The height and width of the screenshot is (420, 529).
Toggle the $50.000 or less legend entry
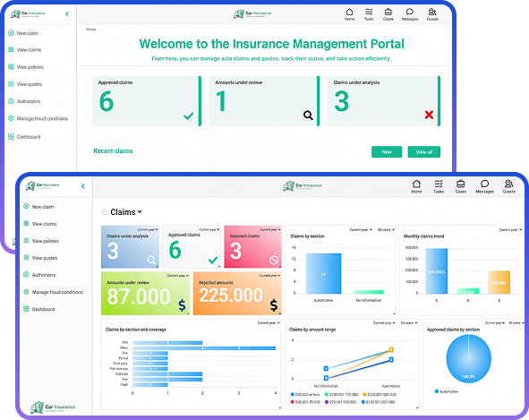pos(304,394)
